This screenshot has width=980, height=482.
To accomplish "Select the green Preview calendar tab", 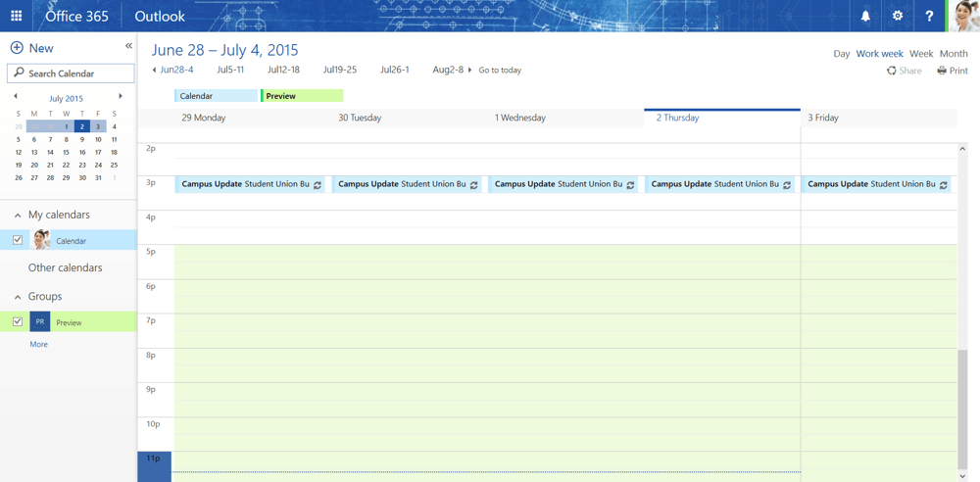I will [x=302, y=96].
